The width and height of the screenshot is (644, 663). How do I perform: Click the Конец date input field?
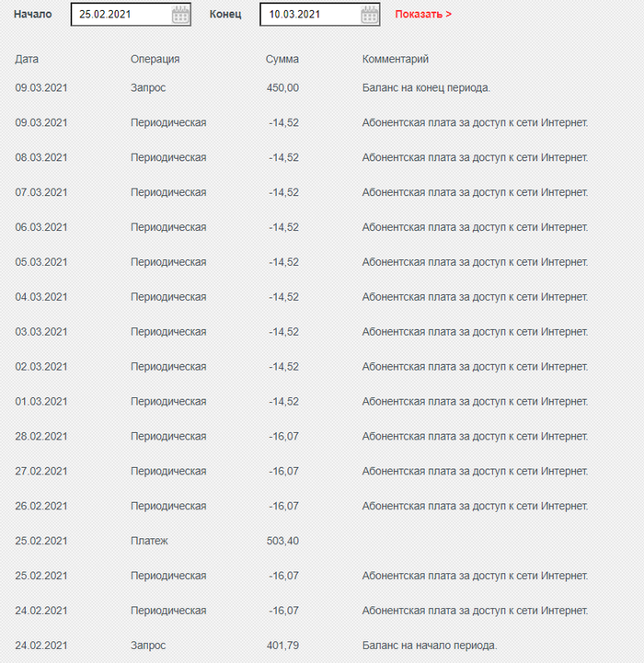309,15
